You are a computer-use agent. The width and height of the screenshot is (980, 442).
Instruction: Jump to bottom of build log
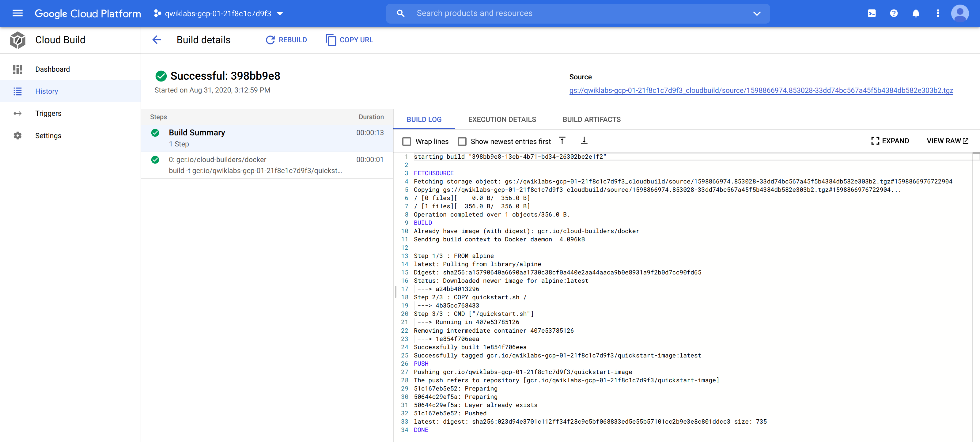(x=584, y=141)
